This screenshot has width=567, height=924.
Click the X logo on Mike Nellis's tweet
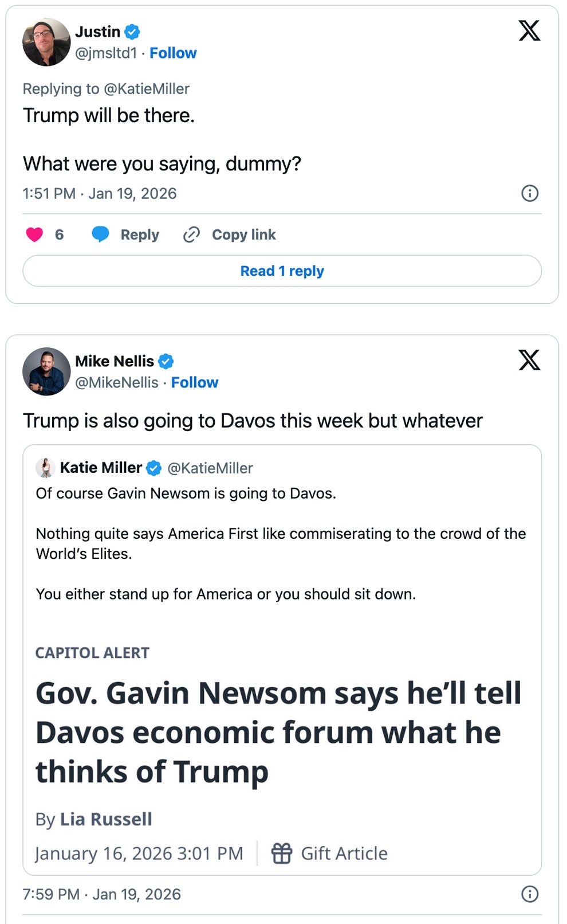tap(529, 361)
